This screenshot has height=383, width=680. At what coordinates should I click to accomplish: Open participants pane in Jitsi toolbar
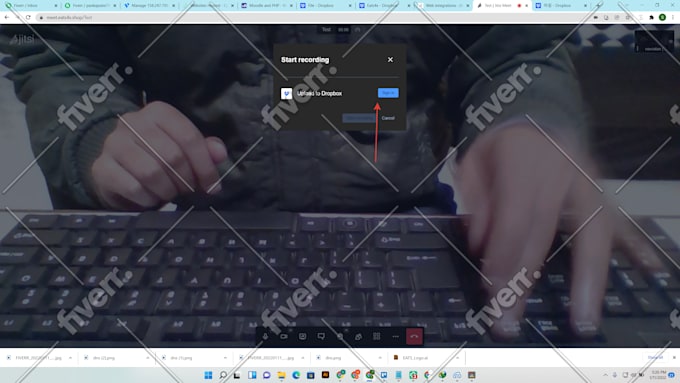[358, 336]
